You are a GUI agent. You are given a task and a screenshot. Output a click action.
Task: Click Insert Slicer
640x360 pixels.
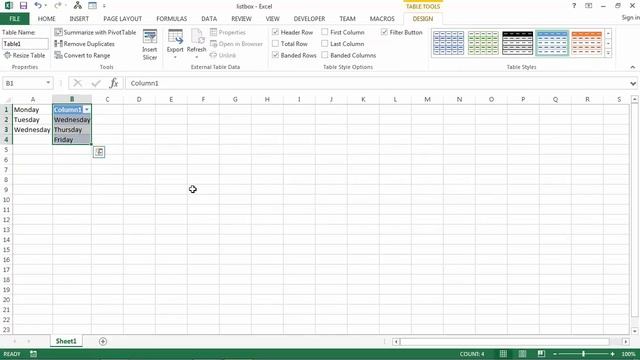(150, 45)
